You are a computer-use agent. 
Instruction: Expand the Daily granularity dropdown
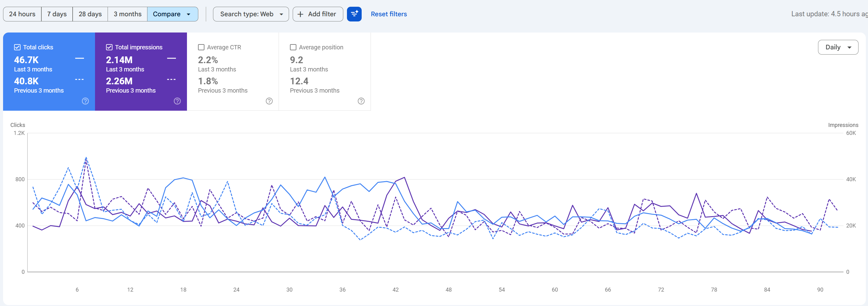point(838,47)
